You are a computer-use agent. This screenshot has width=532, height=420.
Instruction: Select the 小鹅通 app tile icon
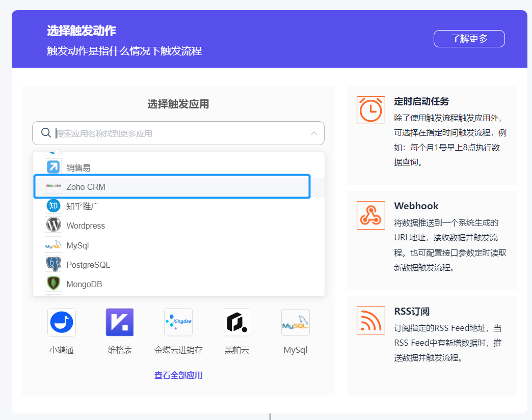coord(62,322)
